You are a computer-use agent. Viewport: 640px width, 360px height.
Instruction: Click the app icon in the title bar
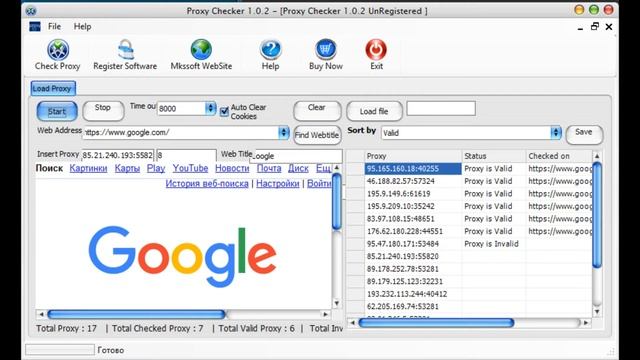point(31,11)
